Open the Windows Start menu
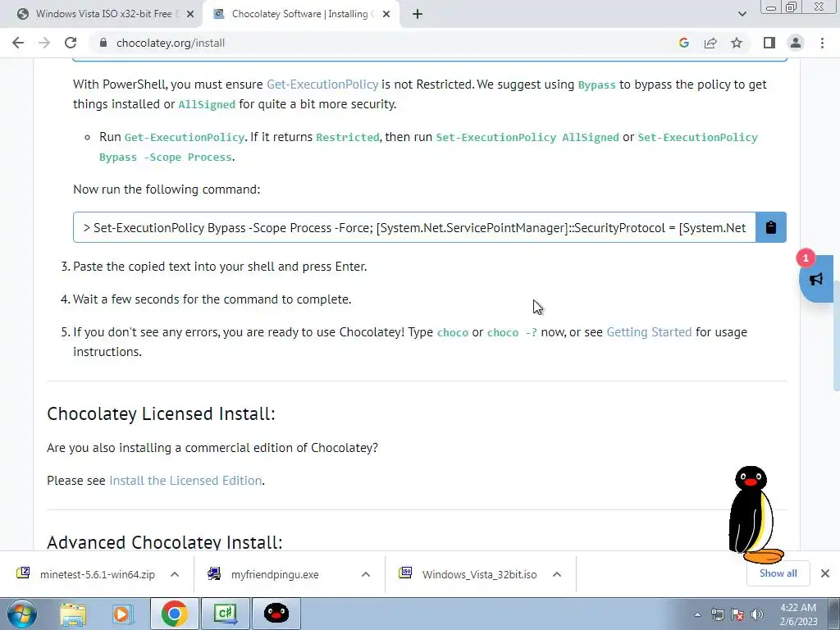 coord(21,614)
